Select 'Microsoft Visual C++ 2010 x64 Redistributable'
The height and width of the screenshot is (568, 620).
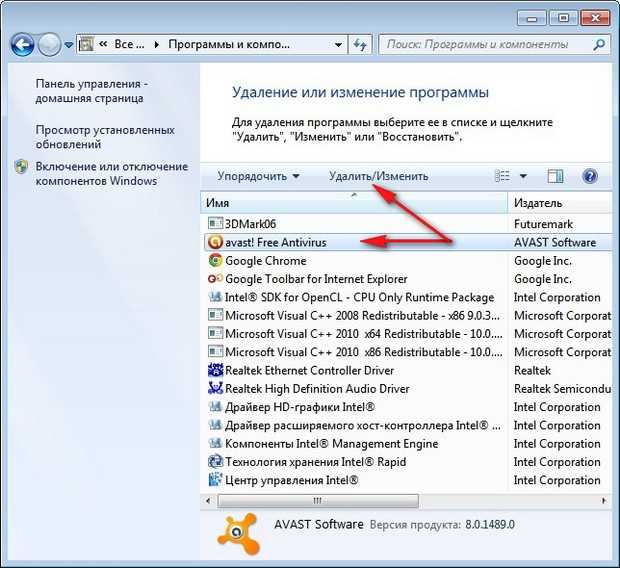tap(364, 333)
